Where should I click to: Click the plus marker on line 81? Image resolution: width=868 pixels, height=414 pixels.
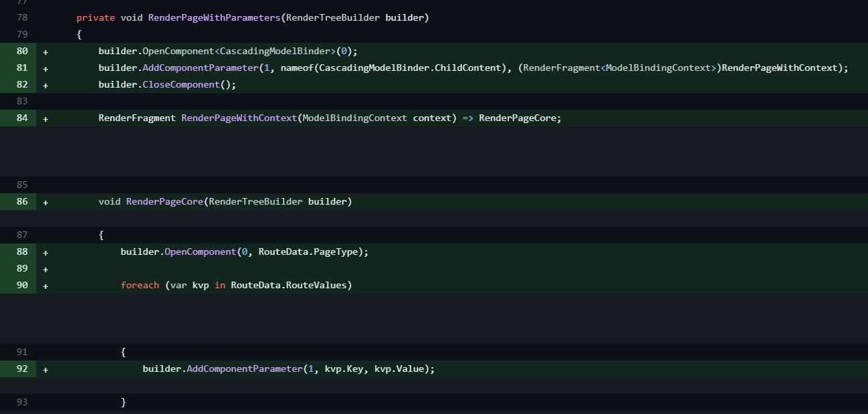(45, 68)
